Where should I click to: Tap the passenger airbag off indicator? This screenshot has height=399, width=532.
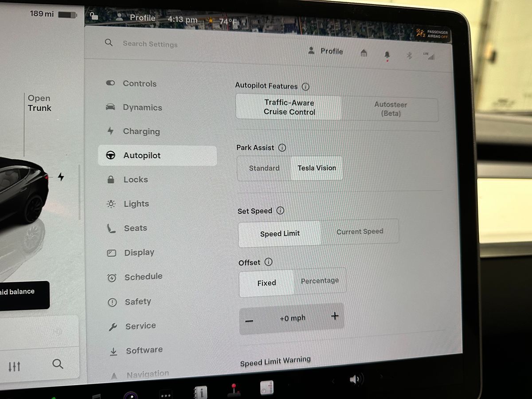[x=432, y=34]
